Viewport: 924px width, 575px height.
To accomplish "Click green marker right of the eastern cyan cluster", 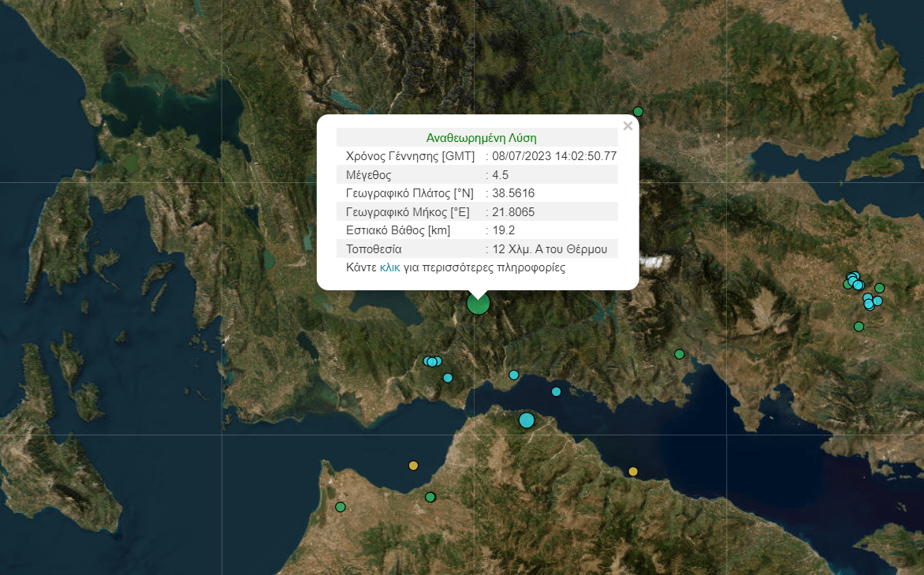I will click(880, 288).
